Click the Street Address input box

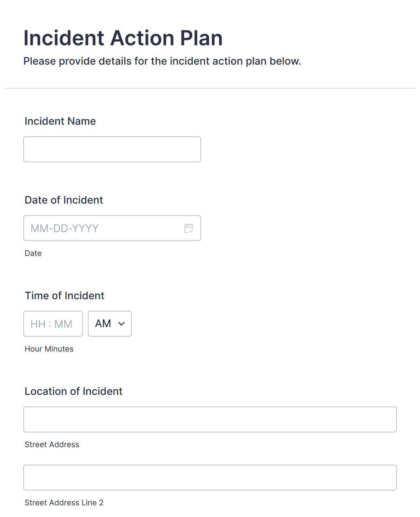(210, 419)
